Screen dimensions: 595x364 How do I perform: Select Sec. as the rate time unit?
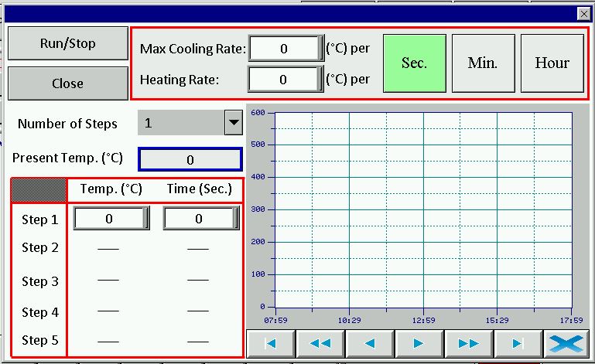click(x=415, y=63)
